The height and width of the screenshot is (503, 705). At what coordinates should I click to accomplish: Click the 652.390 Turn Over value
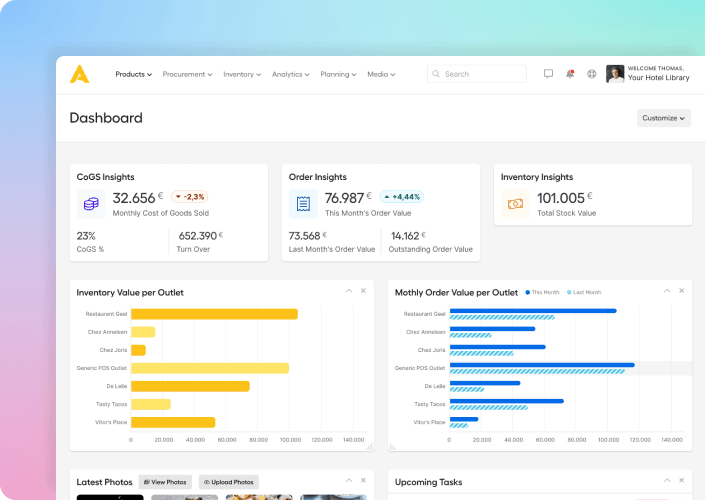[x=198, y=236]
